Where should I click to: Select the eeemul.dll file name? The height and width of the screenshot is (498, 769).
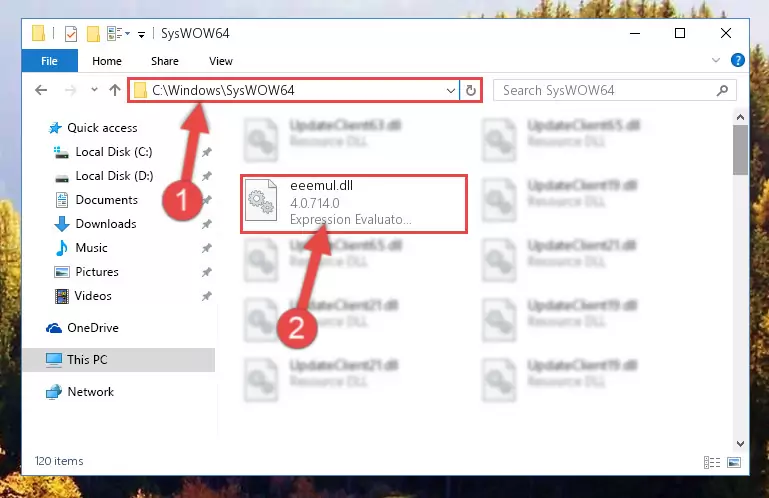coord(321,185)
